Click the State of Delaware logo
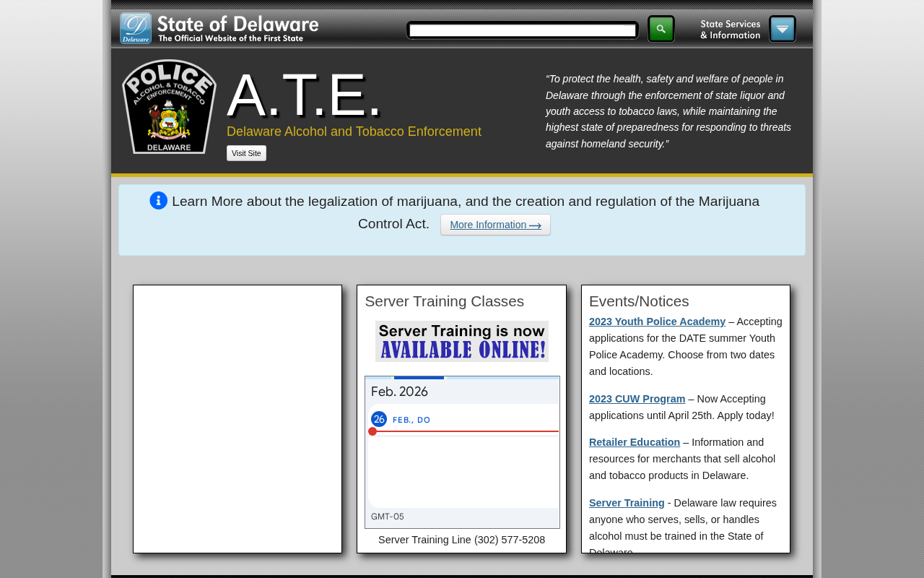 219,28
